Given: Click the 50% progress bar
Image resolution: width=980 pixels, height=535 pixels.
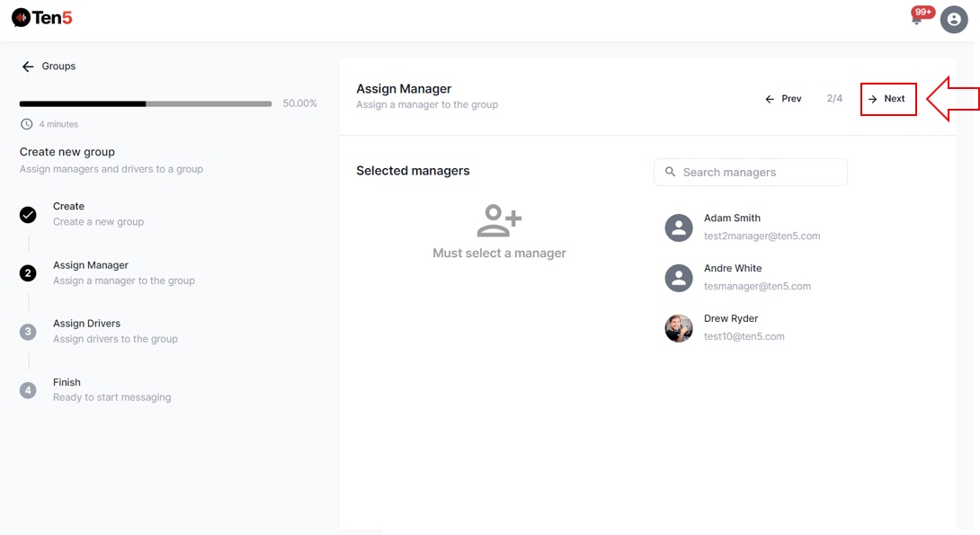Looking at the screenshot, I should pos(146,104).
